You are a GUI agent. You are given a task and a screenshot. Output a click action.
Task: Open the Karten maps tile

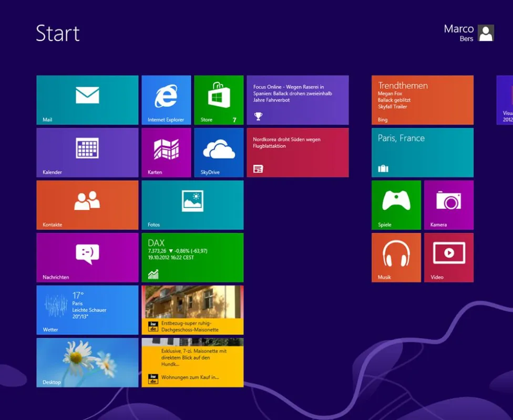pos(166,153)
